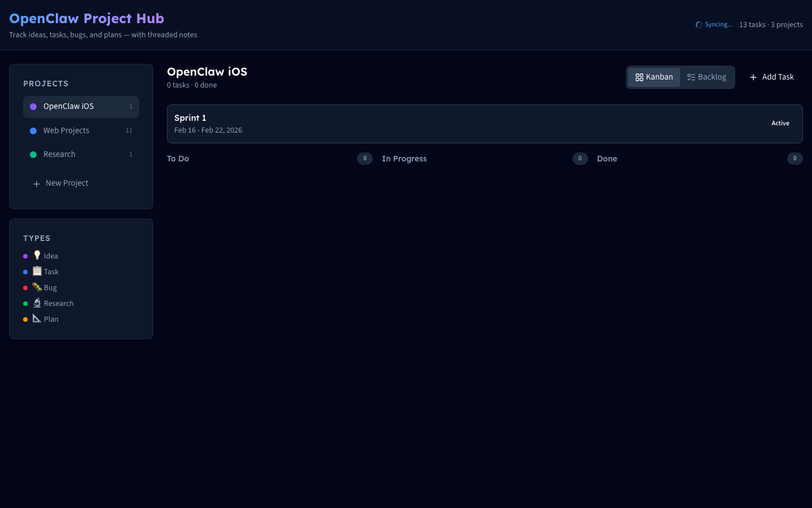Switch to Backlog view
The height and width of the screenshot is (508, 812).
coord(707,77)
